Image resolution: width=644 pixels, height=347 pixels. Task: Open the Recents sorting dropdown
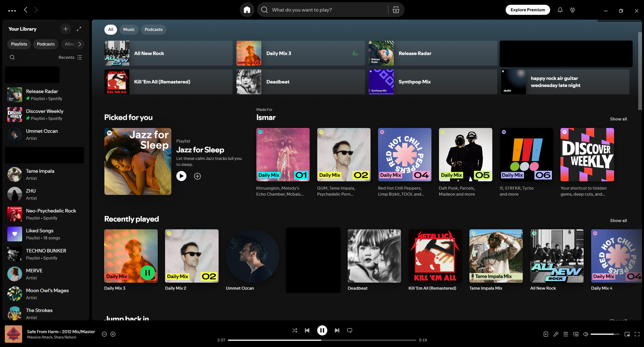(70, 57)
